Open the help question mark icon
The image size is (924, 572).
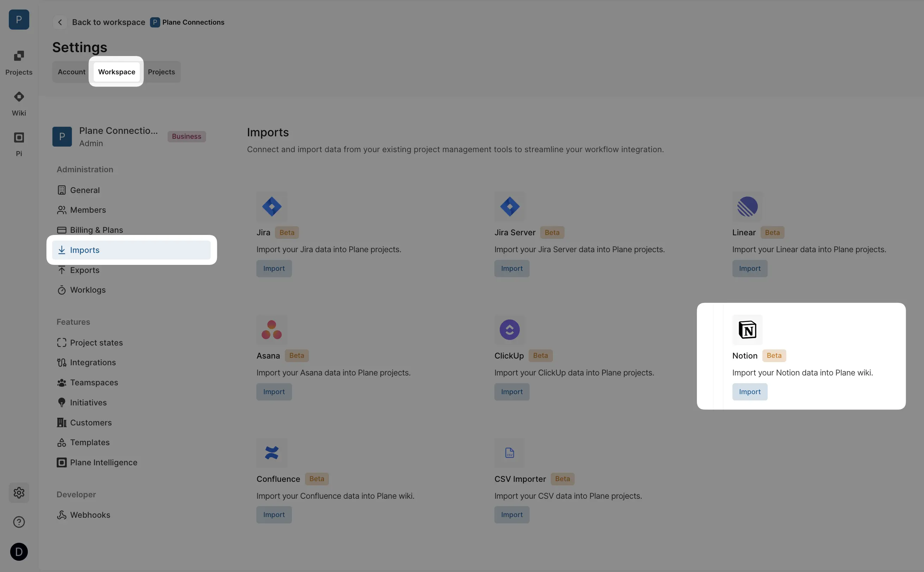click(19, 522)
